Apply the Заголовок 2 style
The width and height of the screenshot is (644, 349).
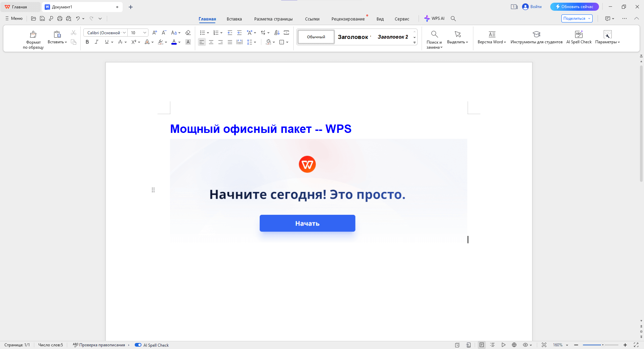(x=393, y=37)
